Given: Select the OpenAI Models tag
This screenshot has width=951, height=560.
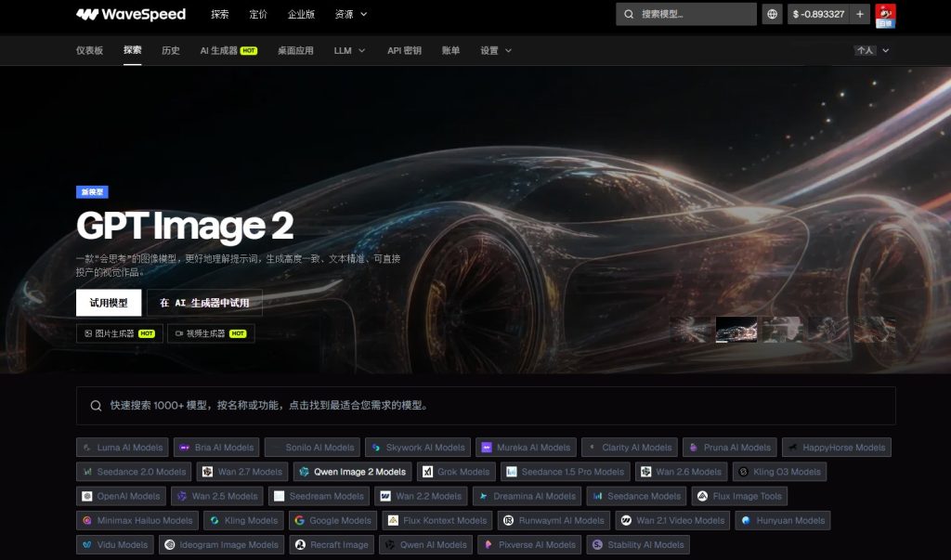Looking at the screenshot, I should click(x=122, y=496).
